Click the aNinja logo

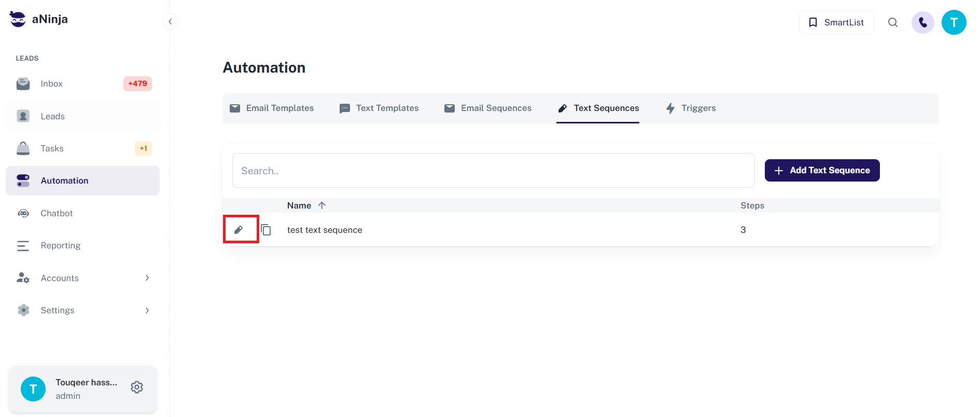pos(39,19)
